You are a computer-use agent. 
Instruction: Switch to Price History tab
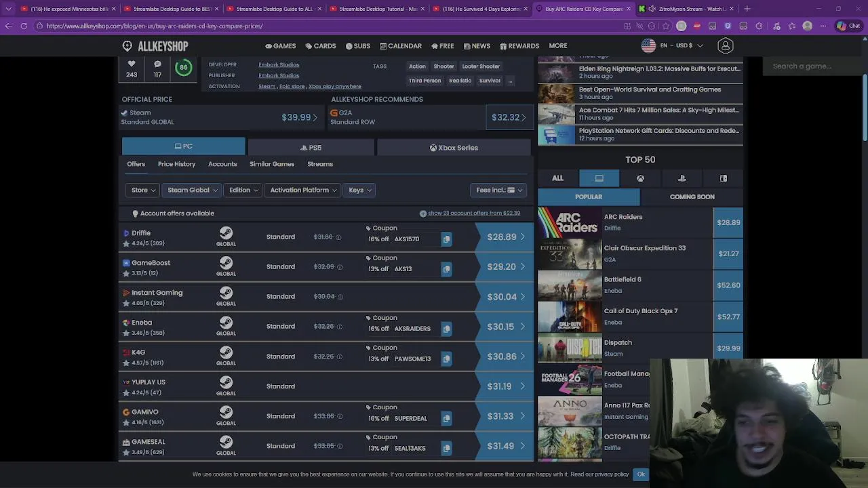coord(176,164)
